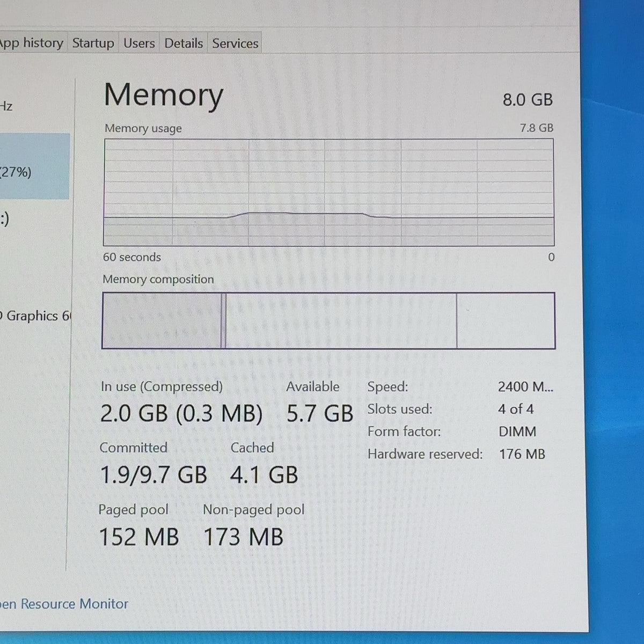Screen dimensions: 644x644
Task: Click the In use 2.0 GB value
Action: pyautogui.click(x=134, y=414)
